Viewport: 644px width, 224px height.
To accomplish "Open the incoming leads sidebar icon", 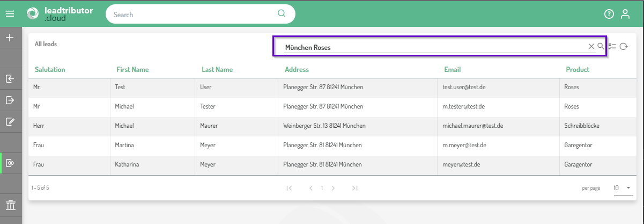I will point(10,79).
